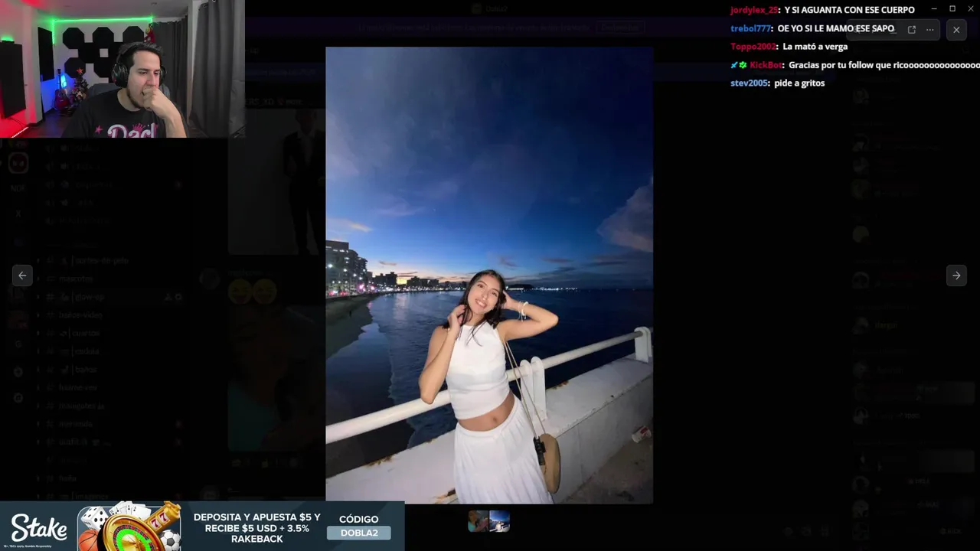Click the KickBot username in chat
Image resolution: width=980 pixels, height=551 pixels.
766,65
